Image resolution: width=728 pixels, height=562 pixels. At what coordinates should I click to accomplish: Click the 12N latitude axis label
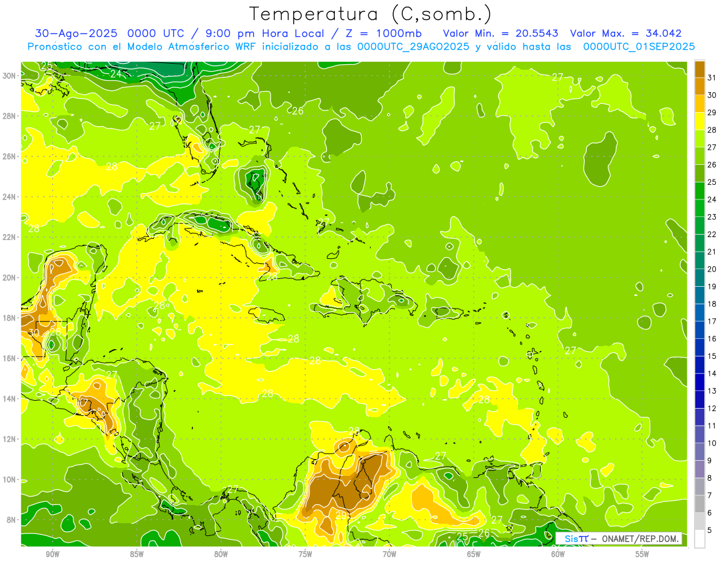[x=10, y=439]
